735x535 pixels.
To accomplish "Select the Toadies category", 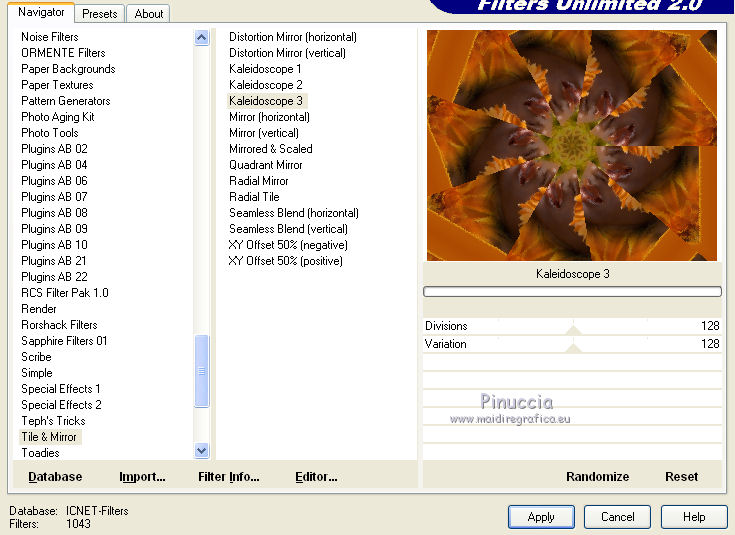I will (x=40, y=452).
